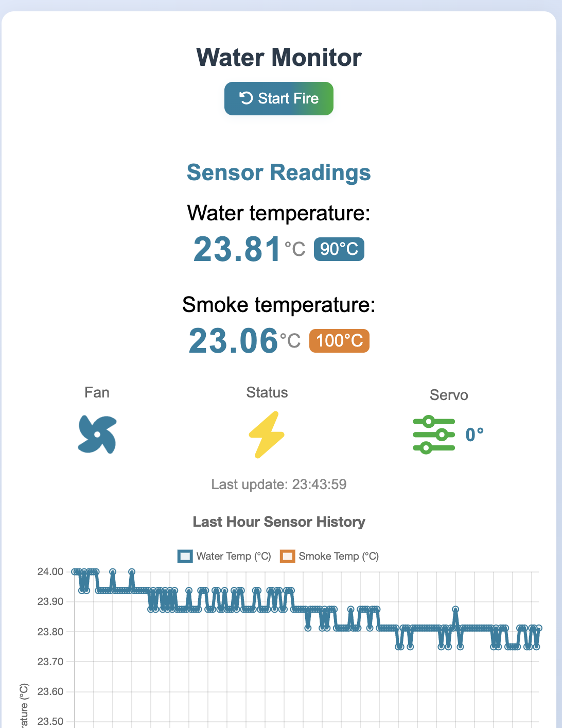Click the green servo sliders icon
The width and height of the screenshot is (562, 728).
tap(434, 435)
